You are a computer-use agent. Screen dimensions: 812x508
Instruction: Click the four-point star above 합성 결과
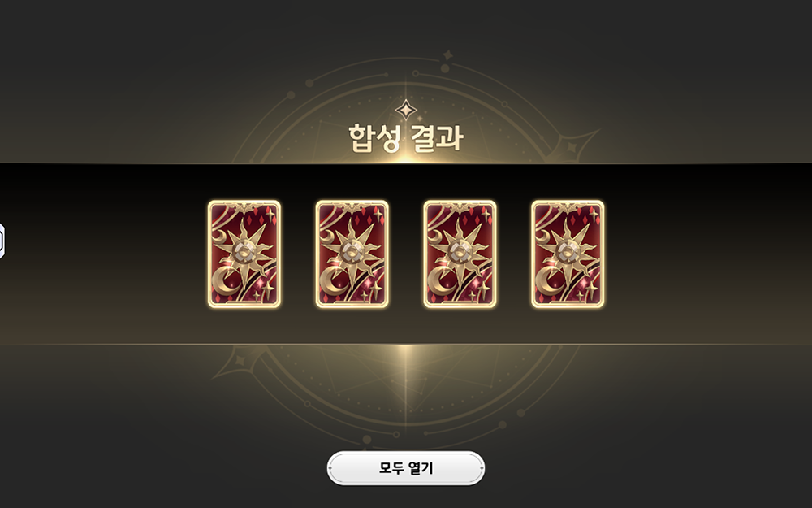pos(406,110)
